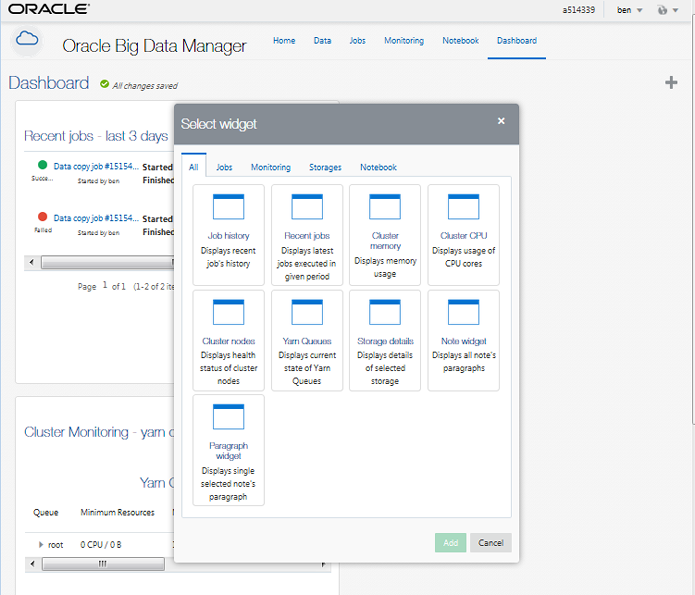Select the Recent jobs widget icon

(x=307, y=207)
